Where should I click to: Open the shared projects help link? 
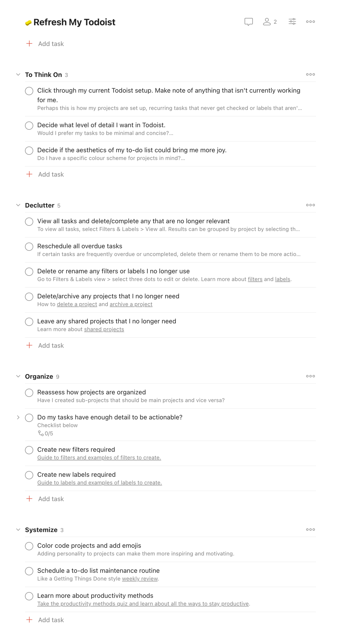click(104, 329)
